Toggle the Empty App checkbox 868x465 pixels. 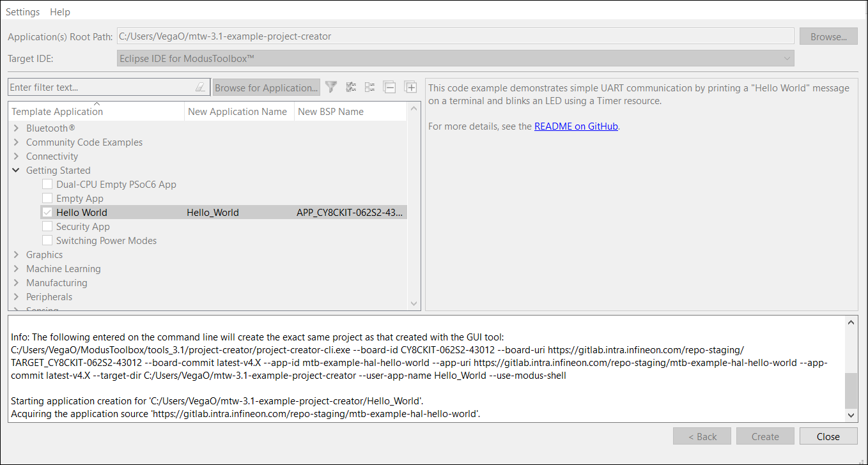[47, 198]
